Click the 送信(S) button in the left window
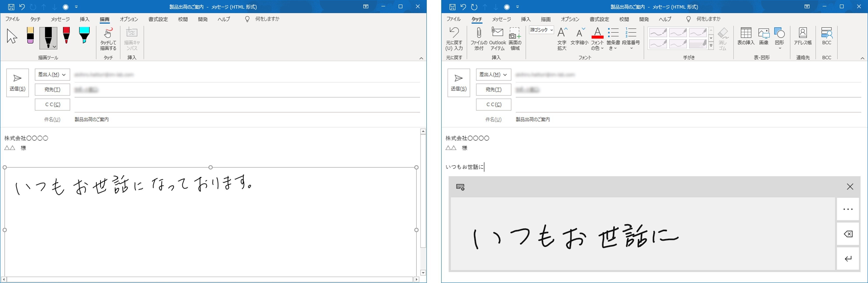Screen dimensions: 868x283 pos(18,83)
